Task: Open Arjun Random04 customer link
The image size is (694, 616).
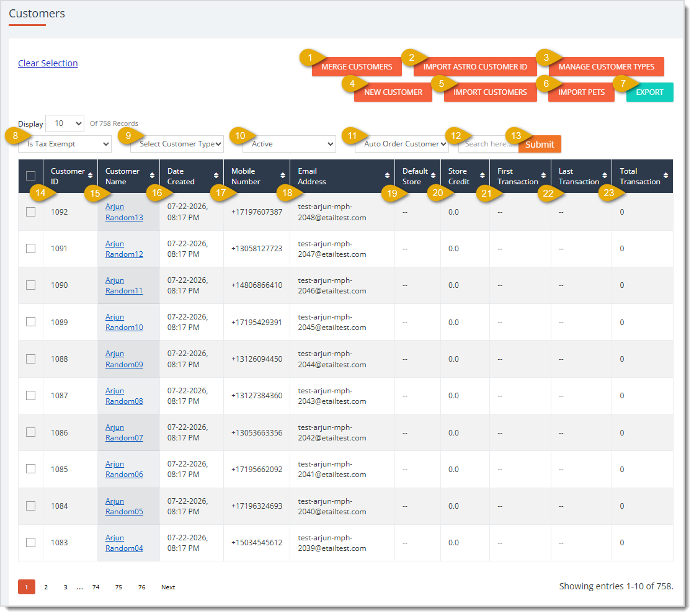Action: [x=124, y=543]
